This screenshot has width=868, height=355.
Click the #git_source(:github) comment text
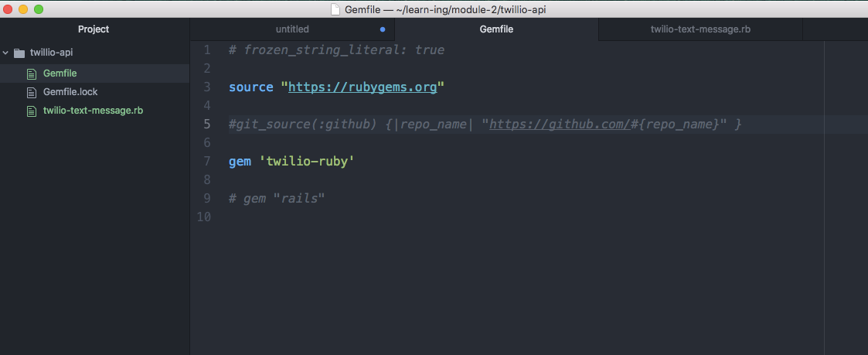pos(303,125)
